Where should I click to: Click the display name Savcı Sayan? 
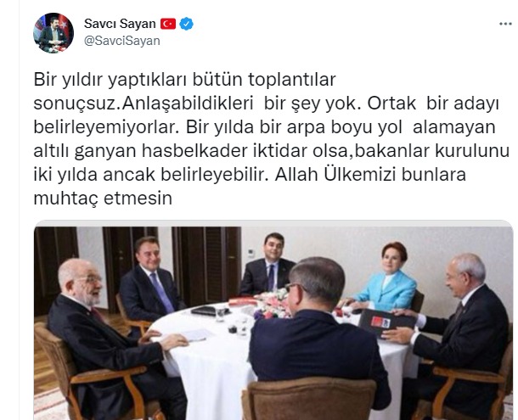(x=120, y=24)
